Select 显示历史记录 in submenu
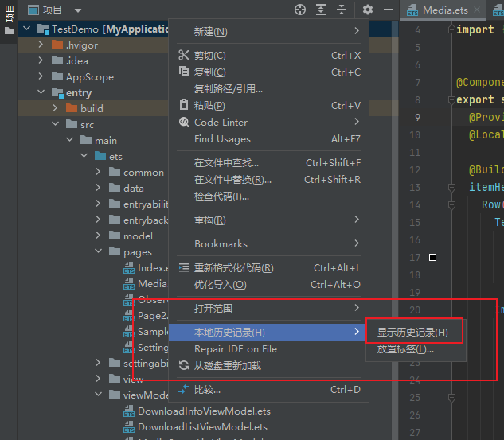The height and width of the screenshot is (440, 504). click(x=412, y=332)
